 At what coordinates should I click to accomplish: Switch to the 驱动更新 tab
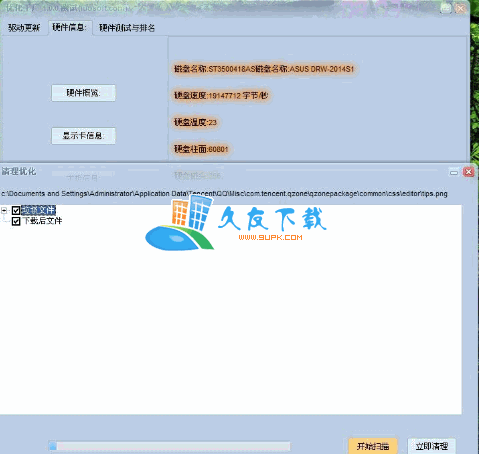(24, 28)
